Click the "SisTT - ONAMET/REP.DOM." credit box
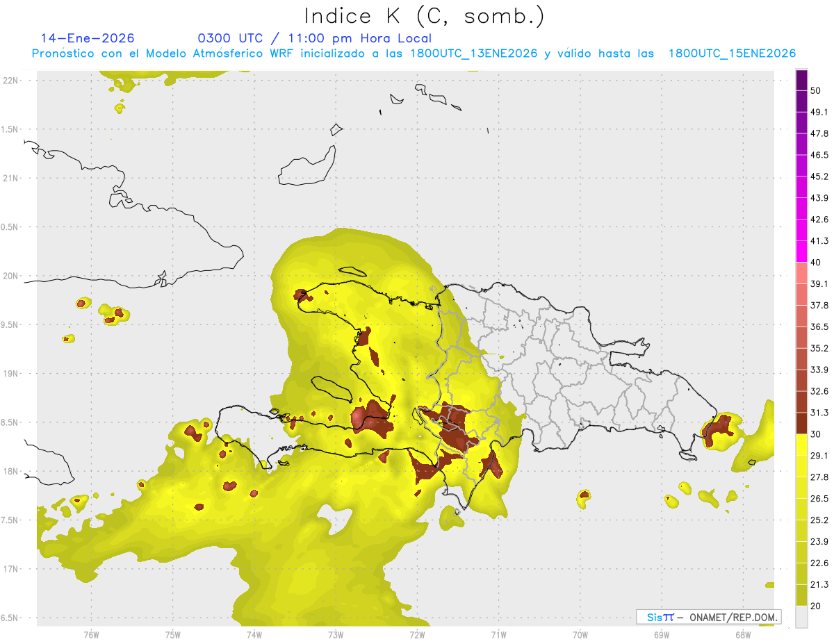Screen dimensions: 834x644 [708, 617]
